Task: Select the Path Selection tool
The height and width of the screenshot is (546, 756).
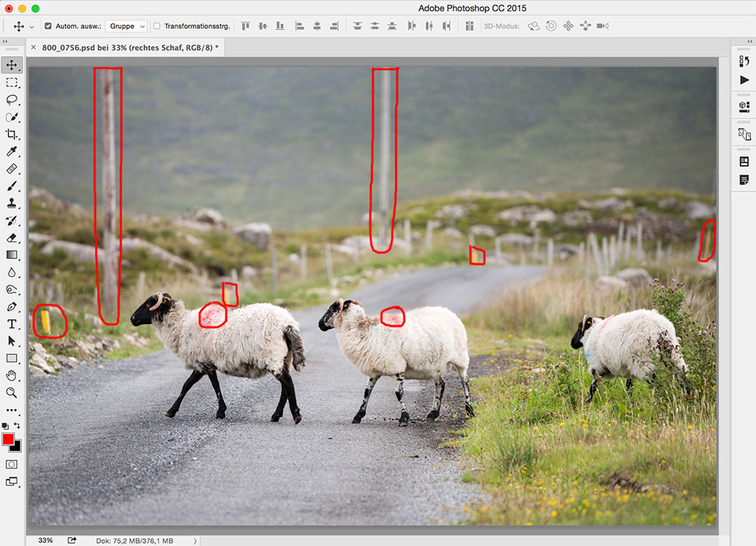Action: (11, 341)
